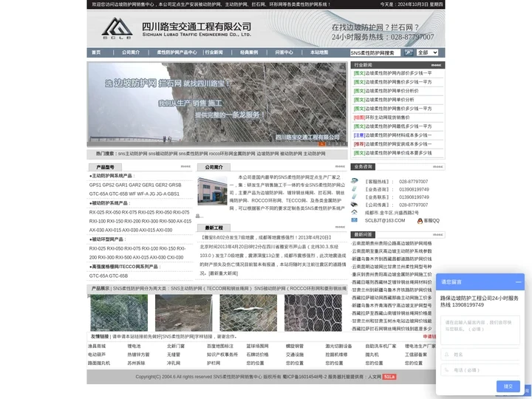Open the 渔具商城 friend link
The width and height of the screenshot is (532, 399).
coord(97,346)
